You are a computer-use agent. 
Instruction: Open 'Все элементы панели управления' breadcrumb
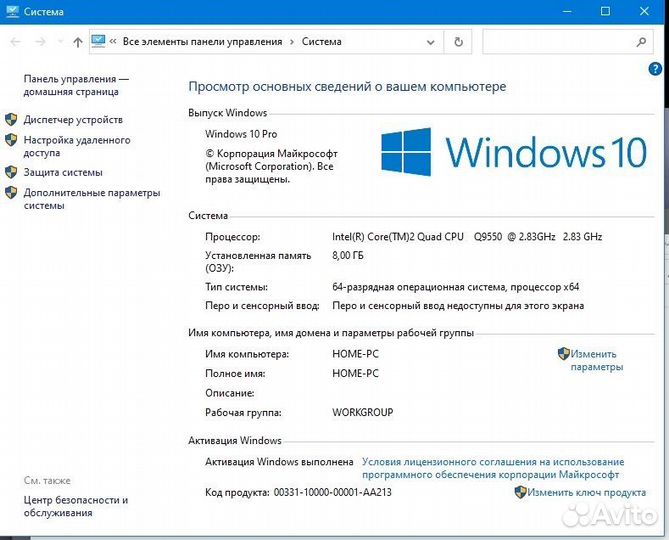202,42
